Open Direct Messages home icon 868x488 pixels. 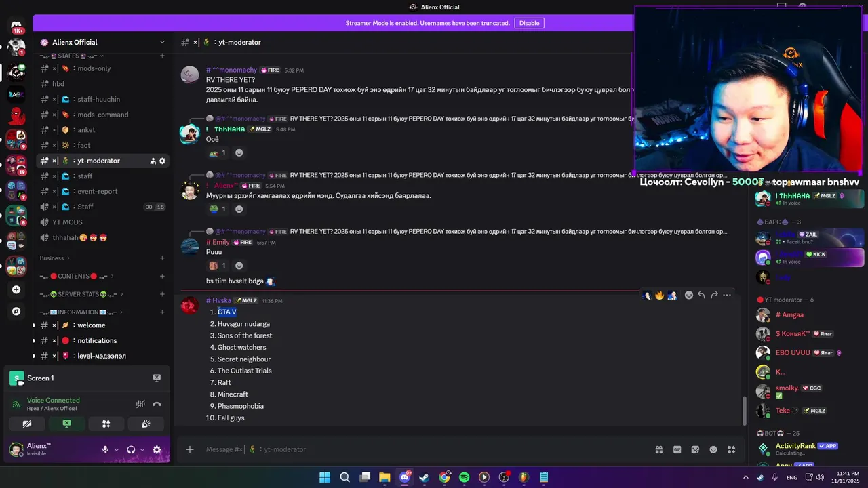coord(16,27)
